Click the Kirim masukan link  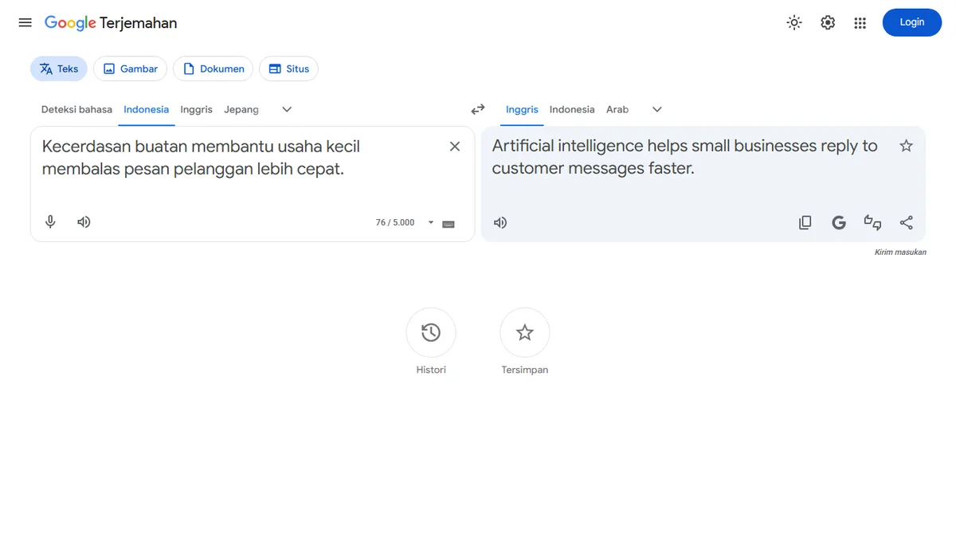(900, 253)
